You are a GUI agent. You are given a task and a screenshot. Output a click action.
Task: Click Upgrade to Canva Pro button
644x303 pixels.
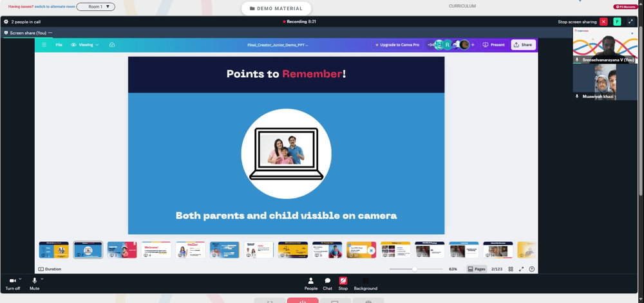(397, 44)
